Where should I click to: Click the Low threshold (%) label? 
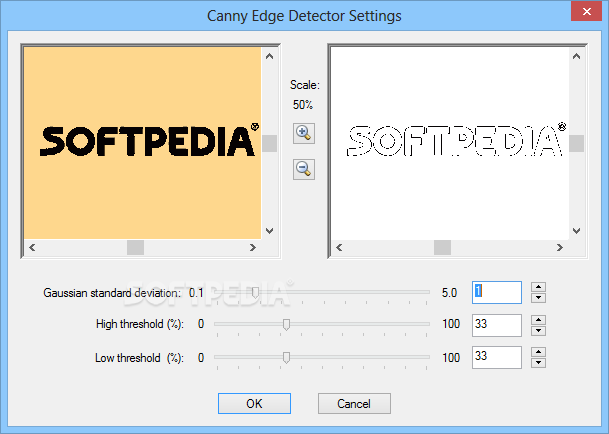click(x=139, y=357)
